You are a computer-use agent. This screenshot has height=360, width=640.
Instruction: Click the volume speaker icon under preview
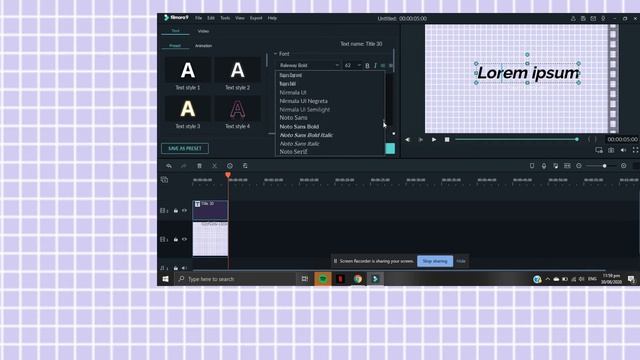(x=623, y=150)
